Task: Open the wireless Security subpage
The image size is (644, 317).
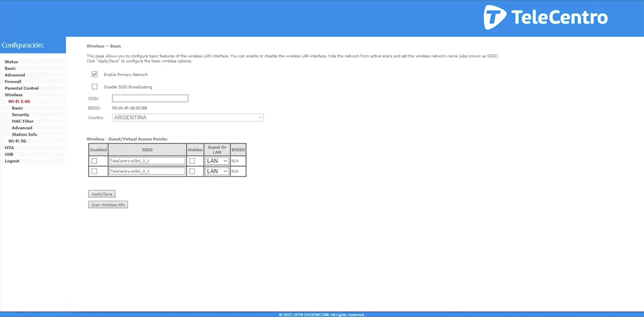Action: coord(20,115)
